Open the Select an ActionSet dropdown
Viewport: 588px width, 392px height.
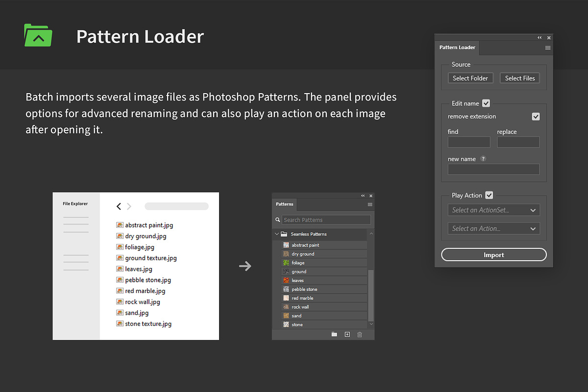click(x=493, y=210)
